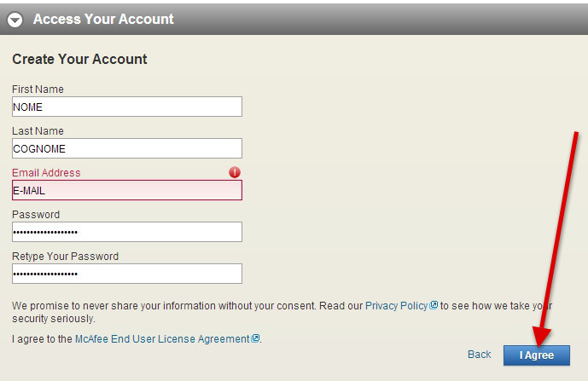The height and width of the screenshot is (381, 588).
Task: Click the red Email Address label
Action: (x=46, y=173)
